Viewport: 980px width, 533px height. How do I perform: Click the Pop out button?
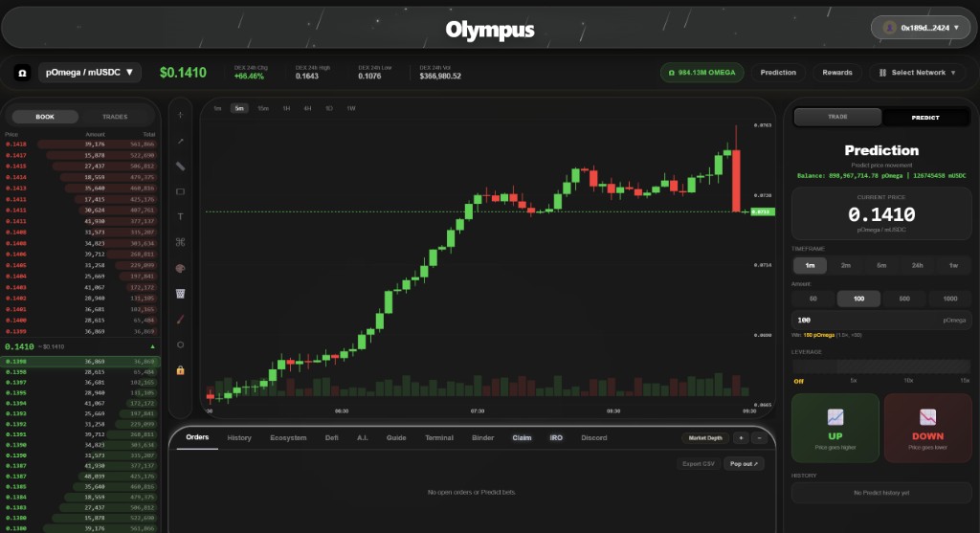744,464
